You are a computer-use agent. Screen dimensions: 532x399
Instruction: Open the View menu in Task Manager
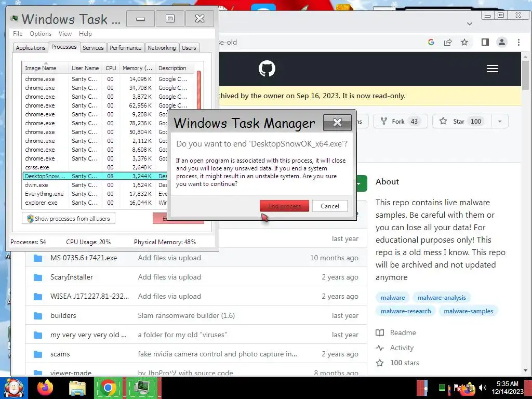tap(65, 34)
